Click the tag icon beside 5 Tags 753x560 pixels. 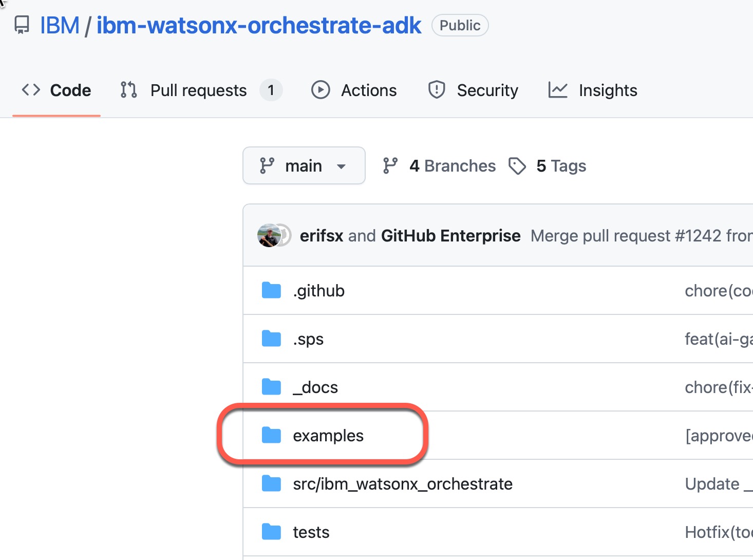[x=517, y=165]
